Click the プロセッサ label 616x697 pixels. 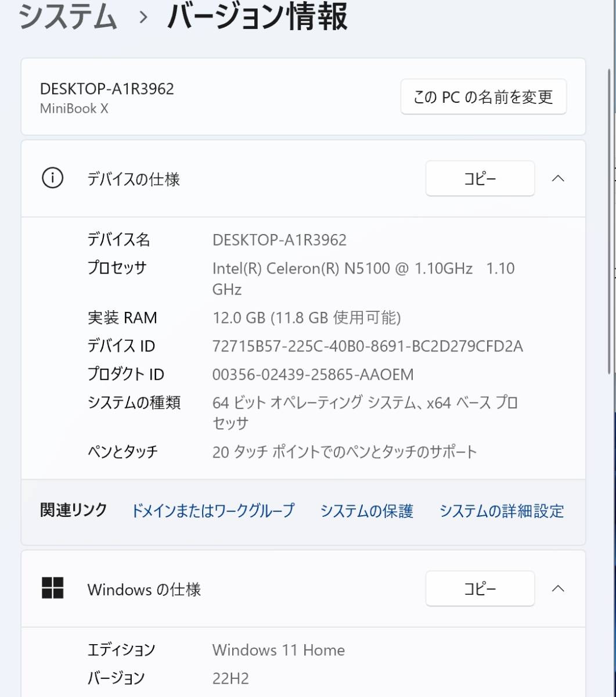[x=117, y=268]
